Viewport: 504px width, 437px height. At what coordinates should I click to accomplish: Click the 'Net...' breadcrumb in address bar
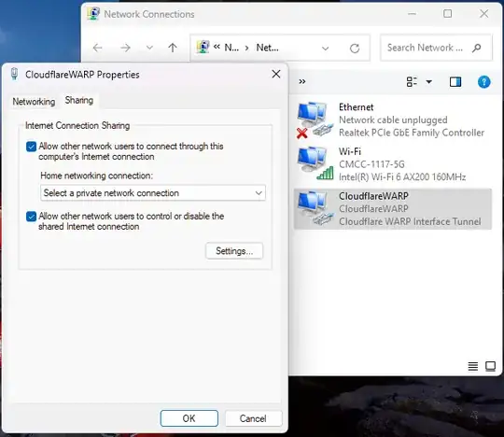pyautogui.click(x=268, y=48)
